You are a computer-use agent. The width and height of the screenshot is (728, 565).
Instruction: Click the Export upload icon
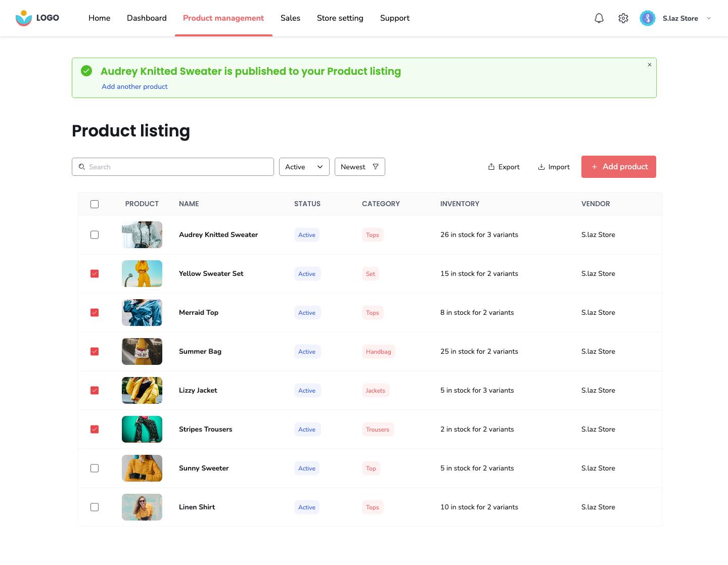[491, 167]
